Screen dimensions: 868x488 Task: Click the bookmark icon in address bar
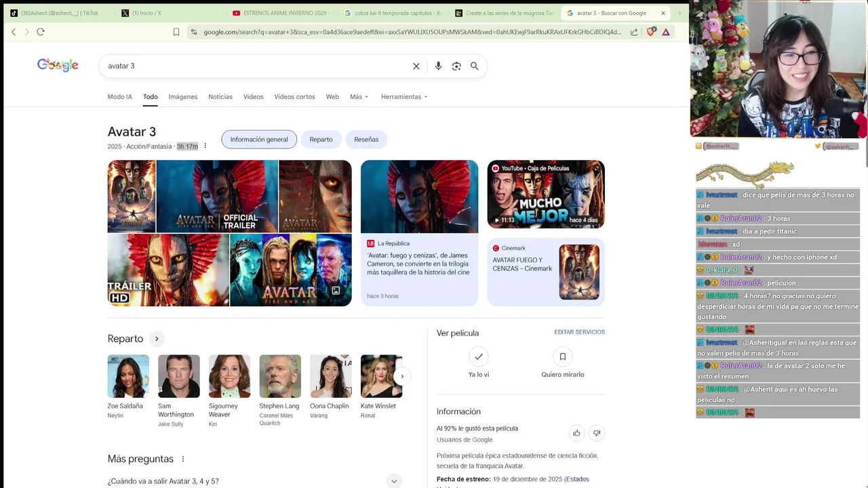pos(176,32)
